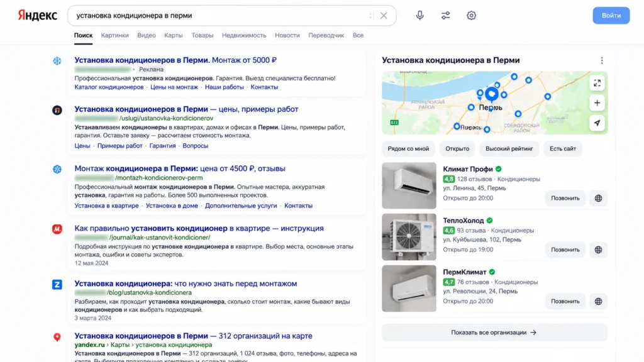Click the Яндекс logo

pyautogui.click(x=37, y=16)
